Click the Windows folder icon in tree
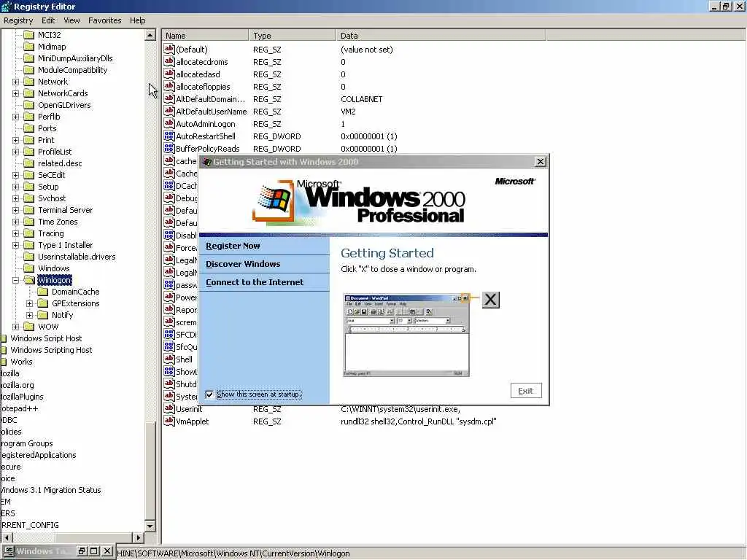The height and width of the screenshot is (560, 747). [29, 268]
